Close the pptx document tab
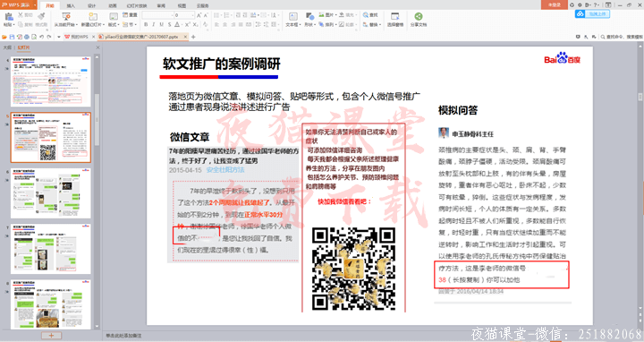The image size is (644, 342). 186,37
